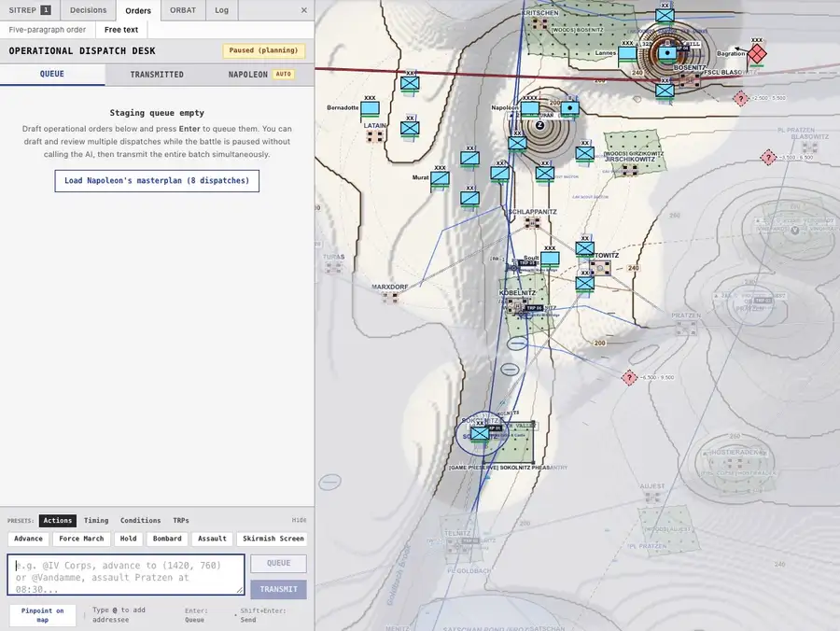Viewport: 840px width, 631px height.
Task: Select Napoleon's army headquarters marker
Action: (530, 108)
